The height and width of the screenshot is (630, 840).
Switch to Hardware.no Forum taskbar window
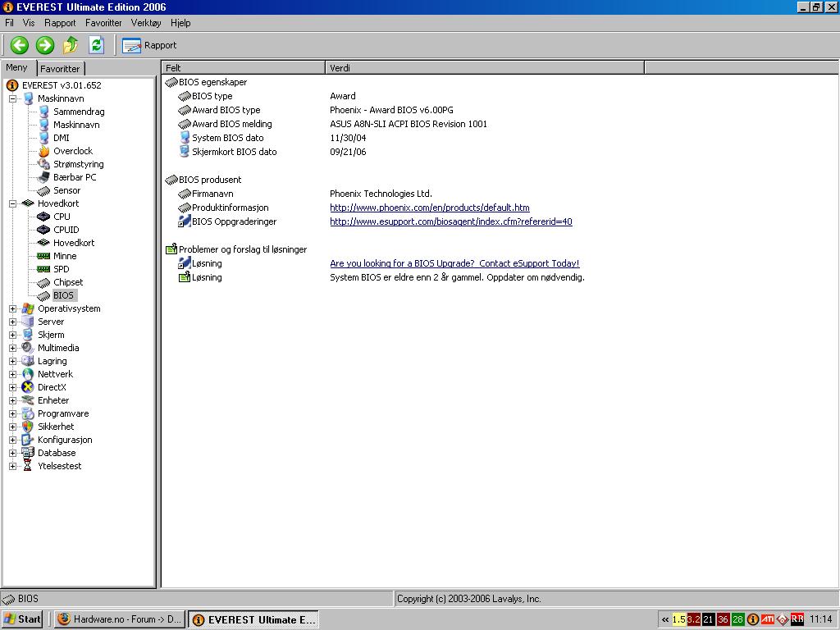[x=120, y=619]
